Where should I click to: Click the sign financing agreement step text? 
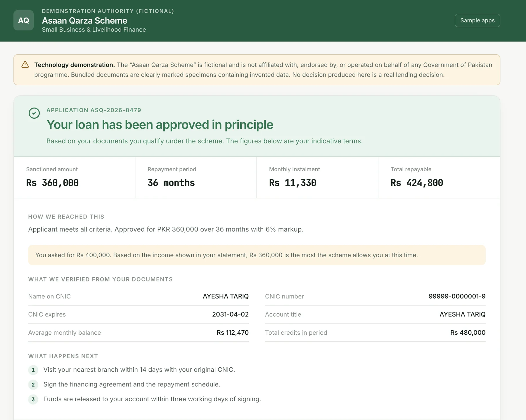pos(132,384)
